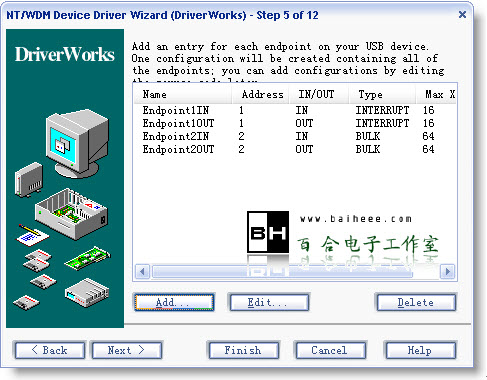The height and width of the screenshot is (380, 487).
Task: Select the Endpoint2OUT row
Action: point(295,149)
